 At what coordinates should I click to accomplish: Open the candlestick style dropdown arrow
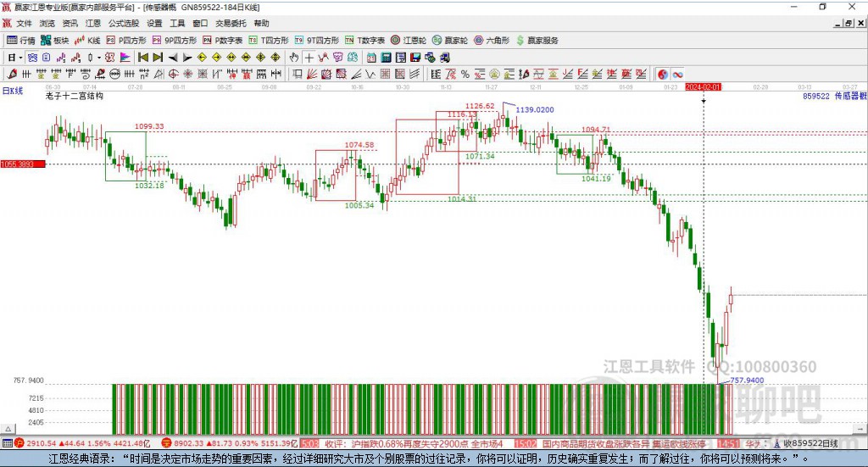tap(98, 58)
